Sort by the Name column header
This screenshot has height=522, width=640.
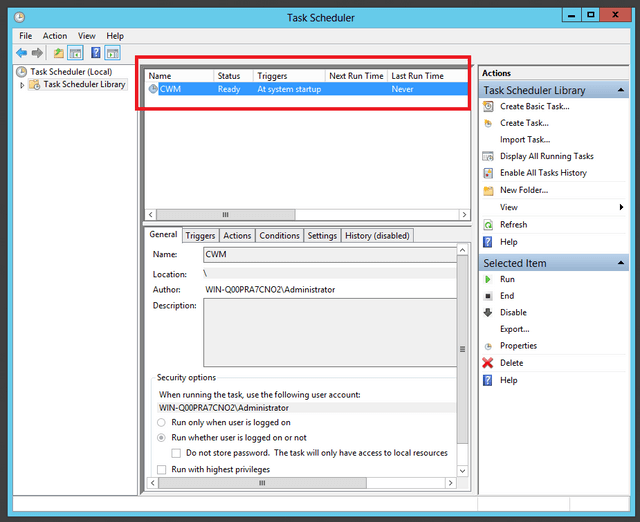point(180,76)
